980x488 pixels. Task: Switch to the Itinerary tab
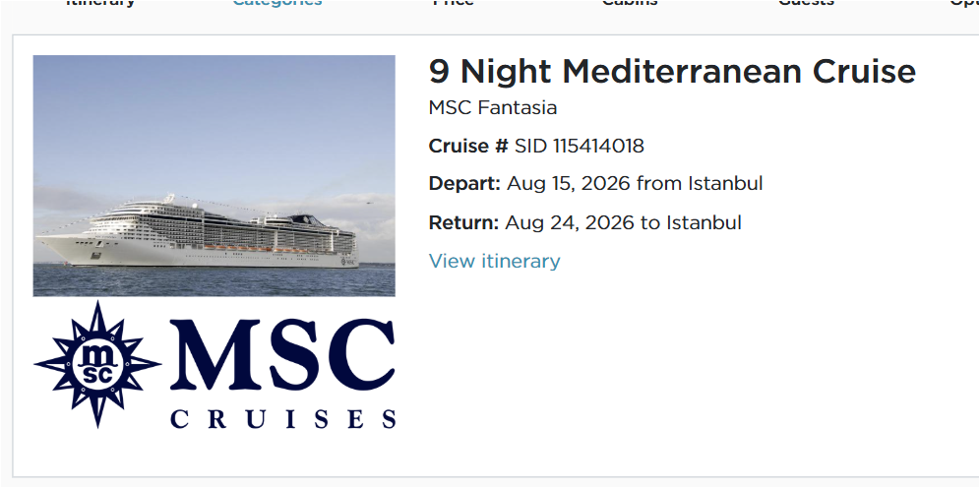[100, 3]
